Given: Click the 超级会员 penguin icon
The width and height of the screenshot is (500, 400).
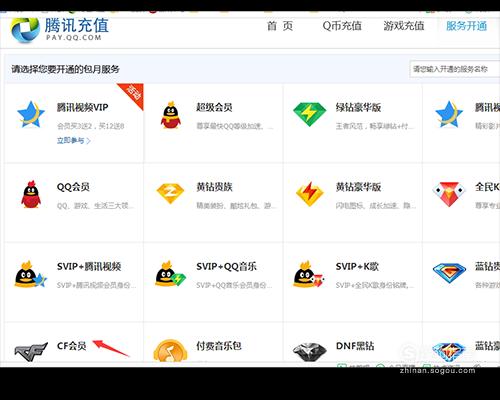Looking at the screenshot, I should click(170, 115).
